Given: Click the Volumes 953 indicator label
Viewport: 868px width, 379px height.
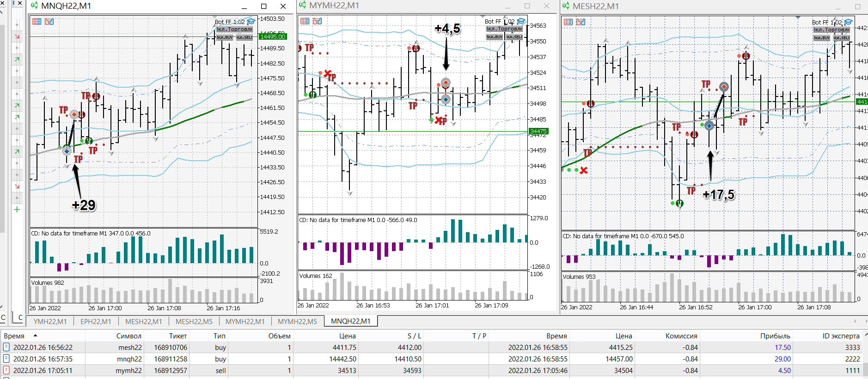Looking at the screenshot, I should click(x=579, y=277).
